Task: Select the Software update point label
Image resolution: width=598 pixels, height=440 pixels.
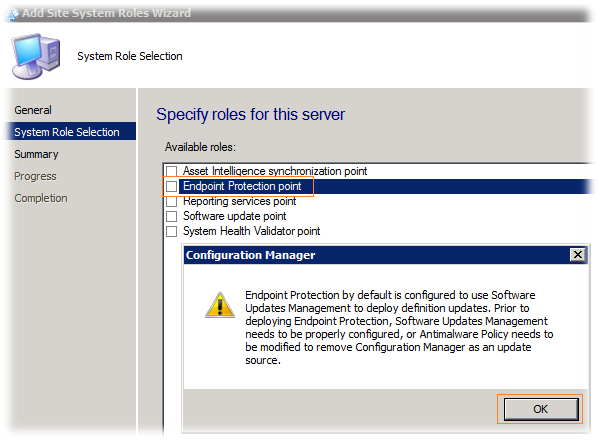Action: 235,216
